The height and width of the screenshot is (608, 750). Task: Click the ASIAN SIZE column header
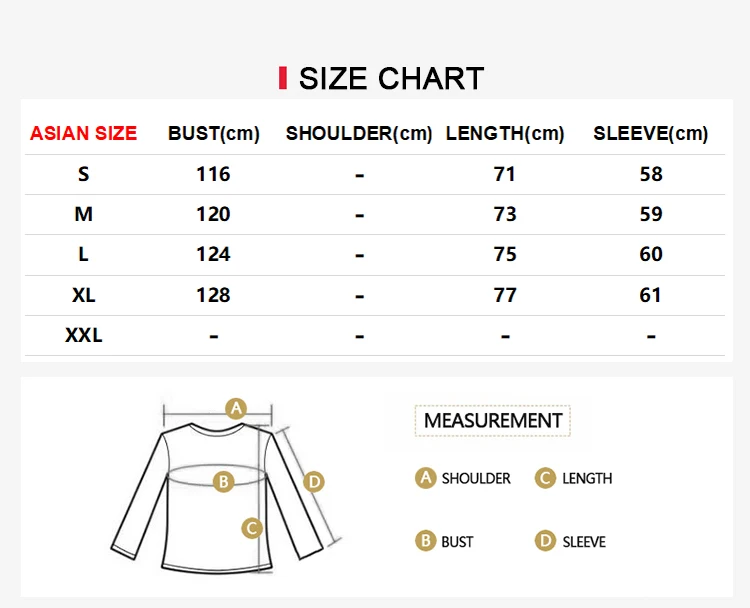coord(83,133)
